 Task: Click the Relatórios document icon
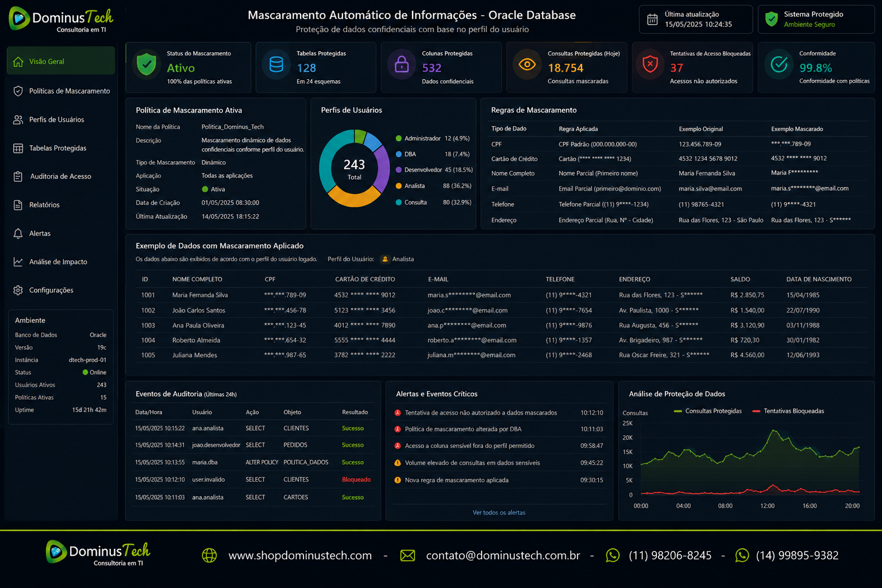click(18, 205)
